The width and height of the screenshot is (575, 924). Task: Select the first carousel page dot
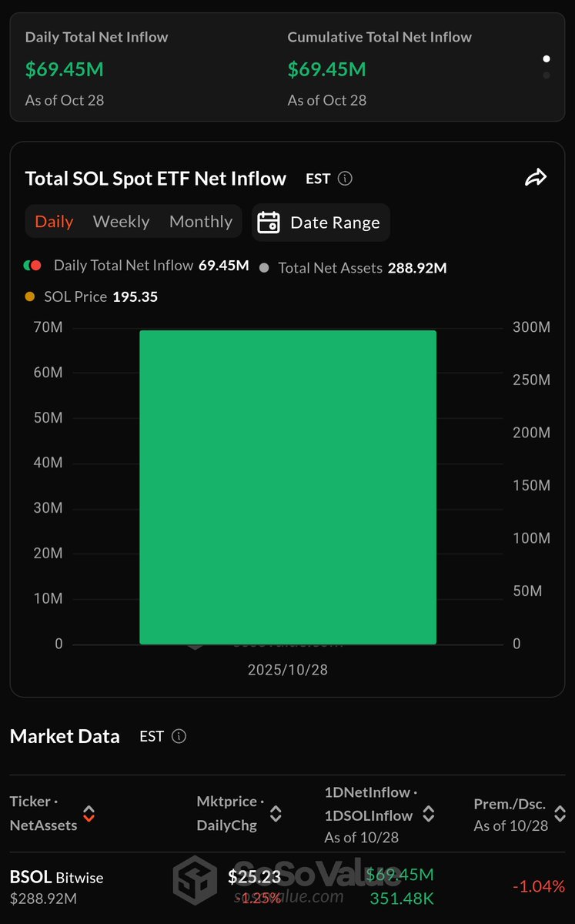547,59
